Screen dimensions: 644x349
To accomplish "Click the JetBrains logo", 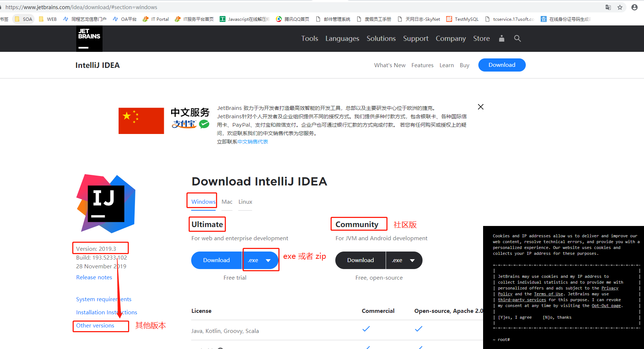I will [89, 39].
